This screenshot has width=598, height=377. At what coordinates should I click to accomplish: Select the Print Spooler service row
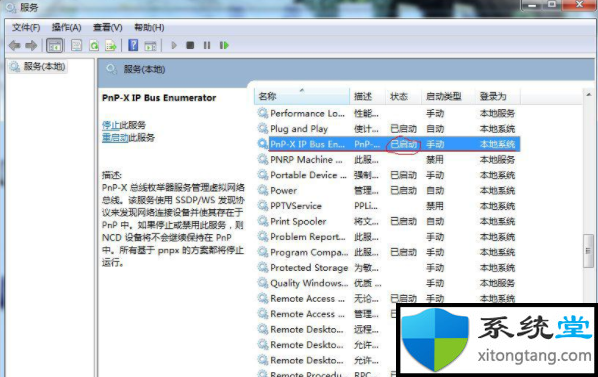click(387, 221)
